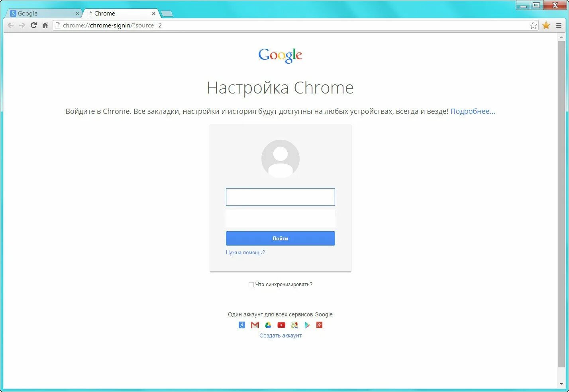Bookmark this page with the outline star
Viewport: 569px width, 392px height.
pyautogui.click(x=533, y=25)
